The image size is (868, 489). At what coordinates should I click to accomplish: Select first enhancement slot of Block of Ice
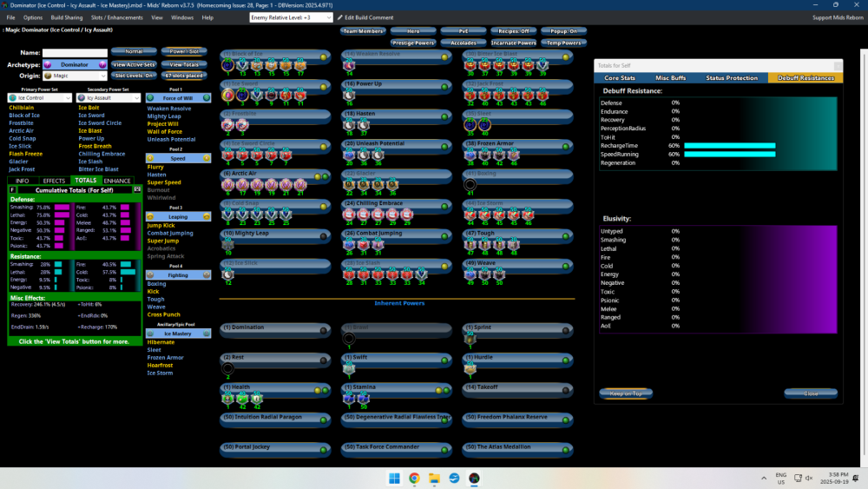(x=227, y=65)
